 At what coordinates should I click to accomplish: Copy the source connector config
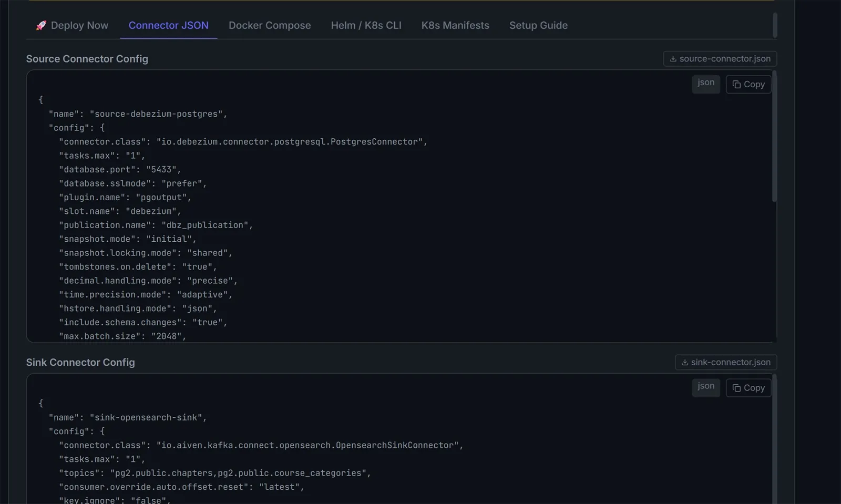tap(748, 84)
